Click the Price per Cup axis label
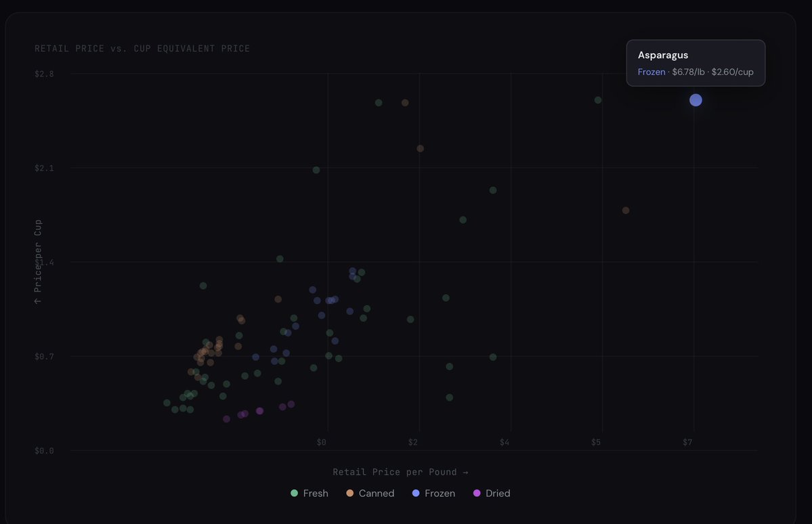This screenshot has height=524, width=812. [x=37, y=261]
